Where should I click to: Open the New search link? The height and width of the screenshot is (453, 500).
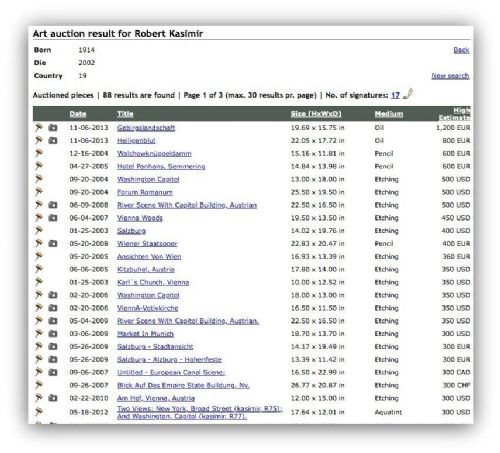(x=450, y=76)
